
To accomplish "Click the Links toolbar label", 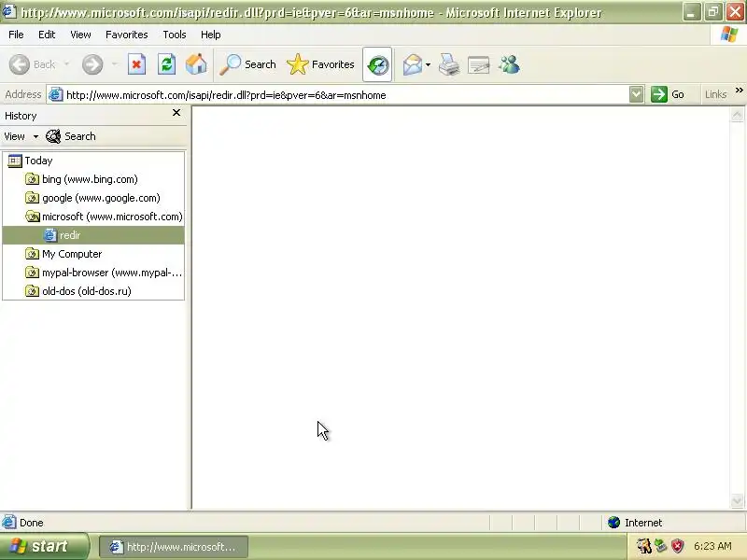I will click(x=715, y=94).
